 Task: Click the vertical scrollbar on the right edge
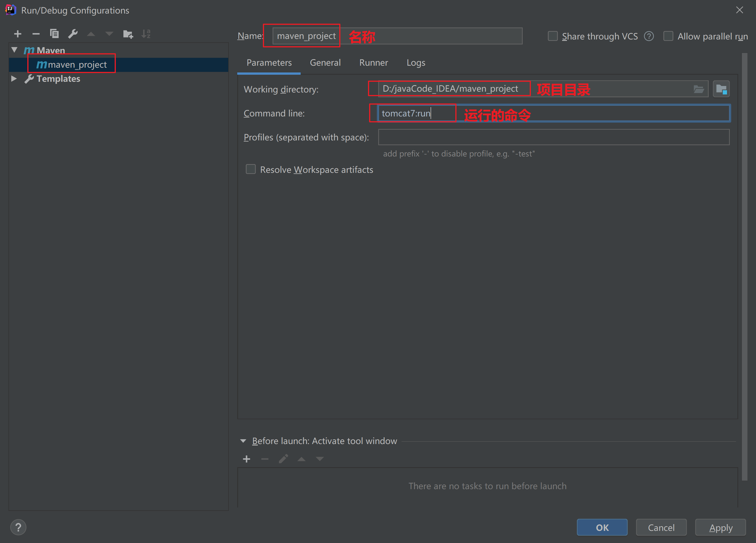(745, 267)
